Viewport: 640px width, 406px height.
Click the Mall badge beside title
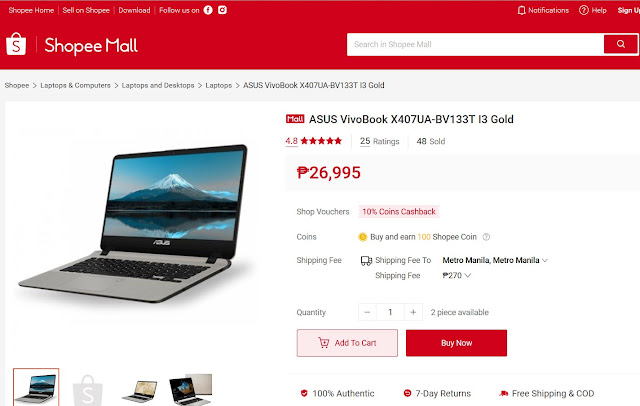coord(295,119)
